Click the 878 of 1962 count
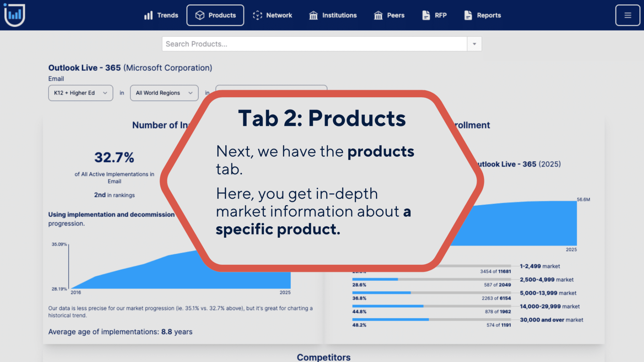644x362 pixels. coord(498,312)
